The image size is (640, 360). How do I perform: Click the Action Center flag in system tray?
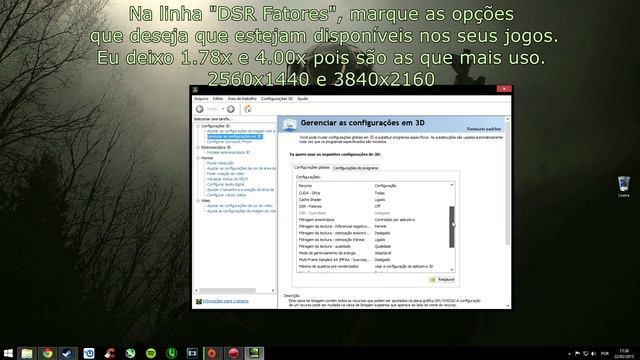click(x=577, y=353)
